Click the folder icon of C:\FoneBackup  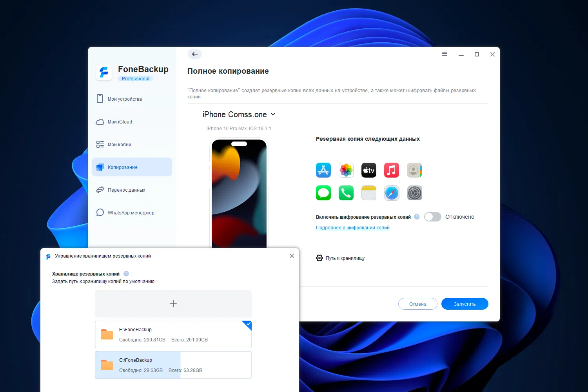(107, 365)
